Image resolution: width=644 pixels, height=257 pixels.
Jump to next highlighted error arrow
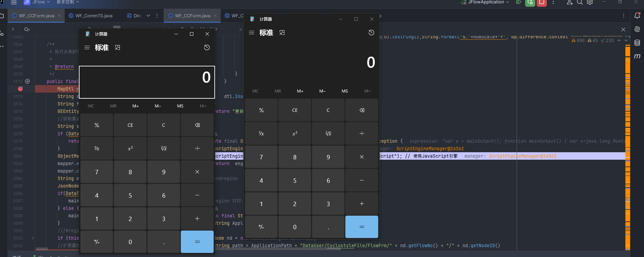point(626,40)
